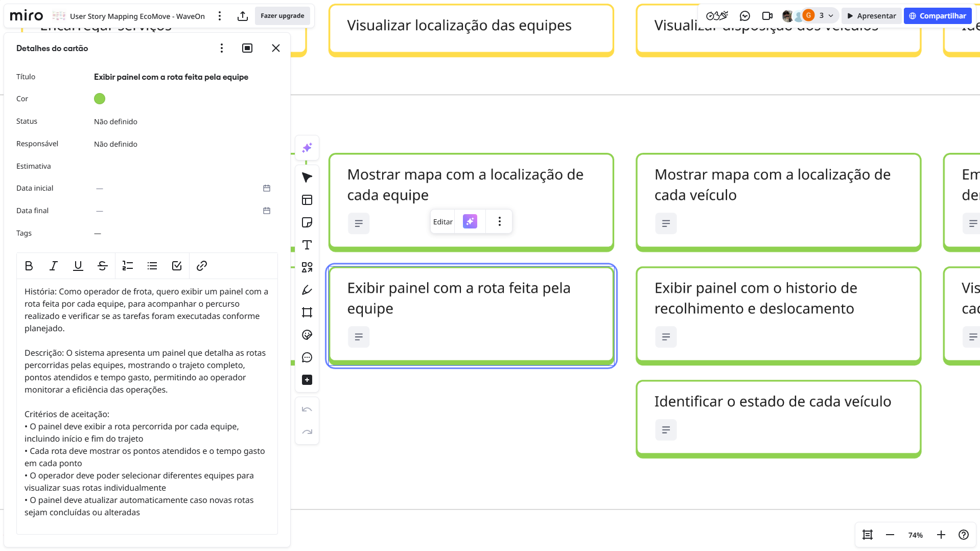Image resolution: width=980 pixels, height=551 pixels.
Task: Toggle bold text formatting
Action: click(x=29, y=266)
